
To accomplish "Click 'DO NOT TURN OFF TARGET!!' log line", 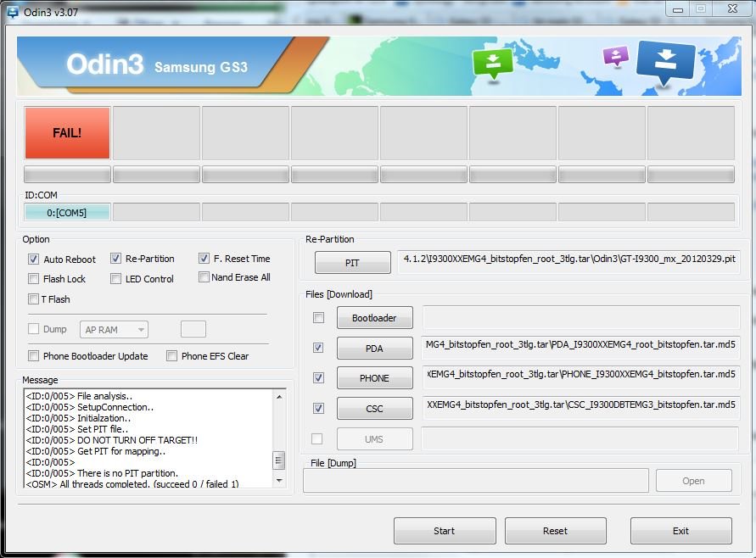I will click(x=111, y=440).
